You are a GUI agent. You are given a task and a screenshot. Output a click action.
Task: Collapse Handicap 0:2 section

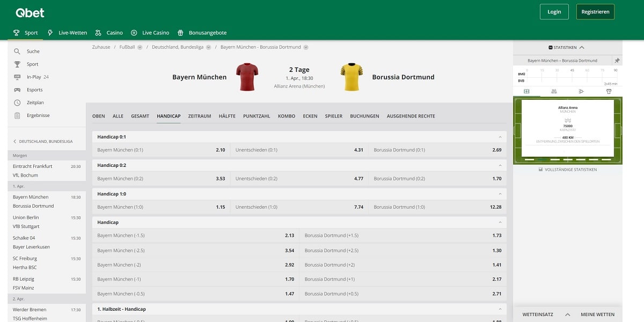tap(500, 166)
